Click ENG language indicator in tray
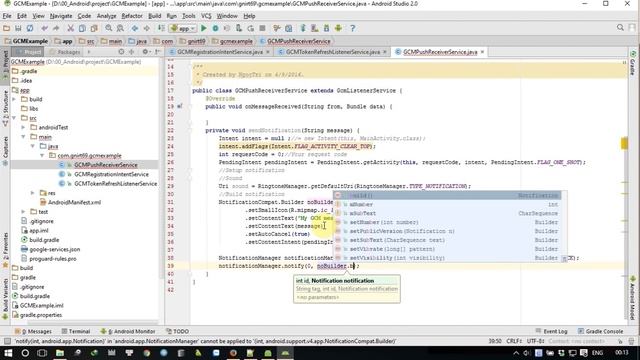Screen dimensions: 640x360 coord(597,353)
